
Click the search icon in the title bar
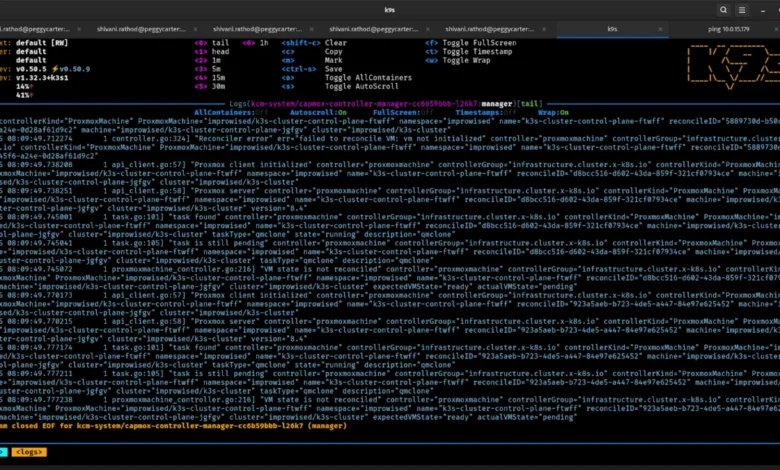tap(723, 10)
